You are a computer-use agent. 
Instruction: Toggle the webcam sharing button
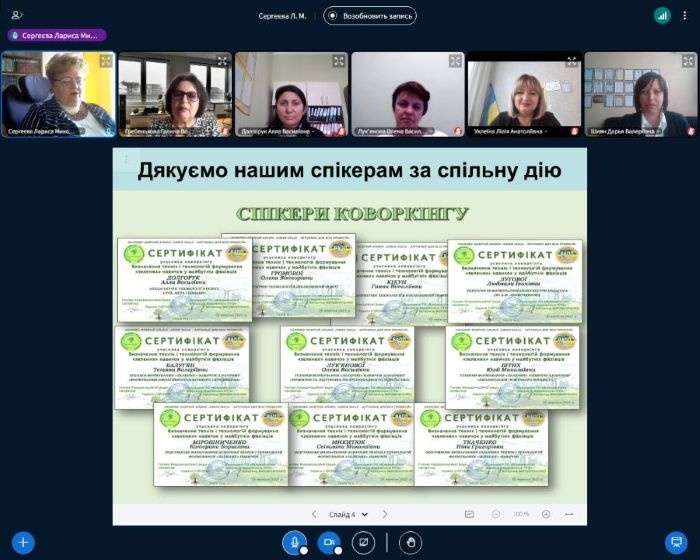coord(327,542)
